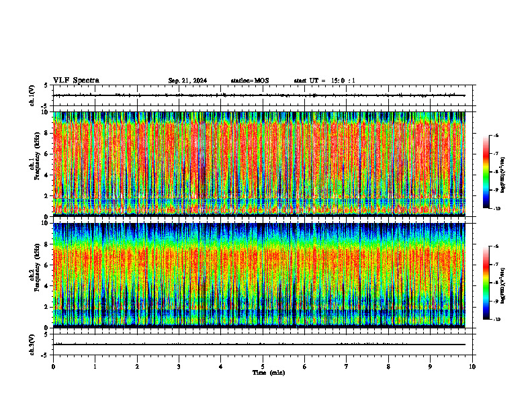This screenshot has width=532, height=411.
Task: Click the "6" tick on ch.2 frequency axis
Action: (46, 265)
